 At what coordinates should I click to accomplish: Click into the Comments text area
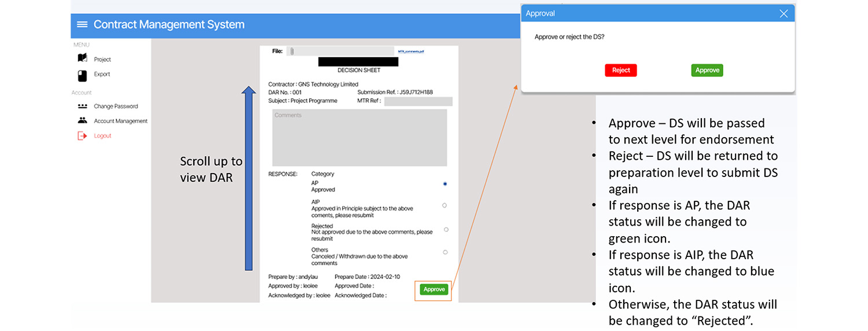(x=359, y=138)
